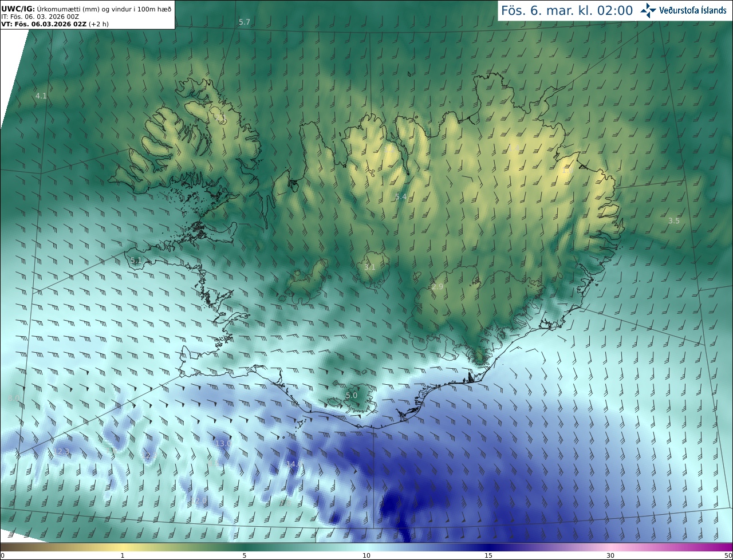Screen dimensions: 733x560
Task: Click the '50' tick on the color scale
Action: click(x=728, y=555)
